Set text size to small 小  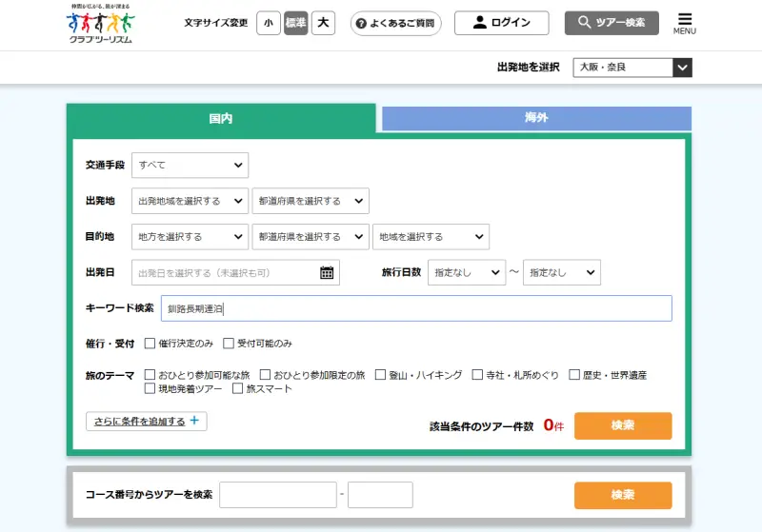point(269,23)
